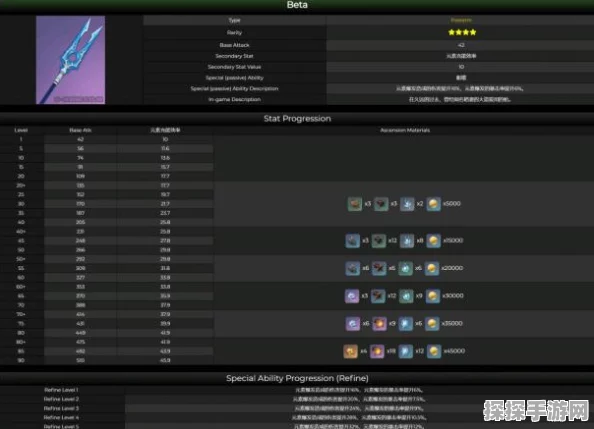Click the polearm weapon thumbnail image
This screenshot has width=594, height=429.
pos(70,60)
